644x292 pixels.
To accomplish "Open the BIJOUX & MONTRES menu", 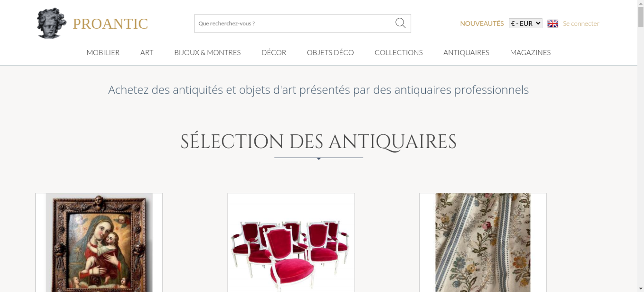I will [x=207, y=52].
